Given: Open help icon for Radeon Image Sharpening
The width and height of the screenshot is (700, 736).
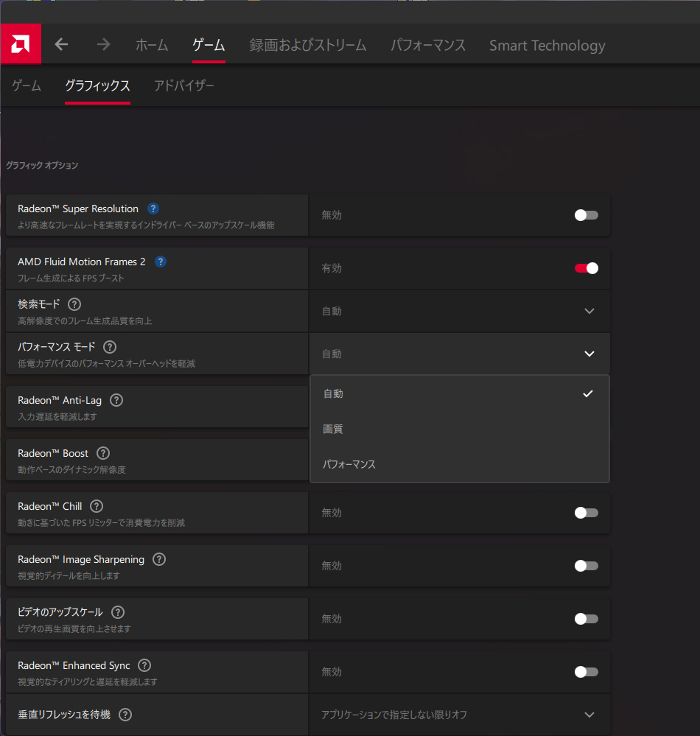Looking at the screenshot, I should pyautogui.click(x=160, y=559).
